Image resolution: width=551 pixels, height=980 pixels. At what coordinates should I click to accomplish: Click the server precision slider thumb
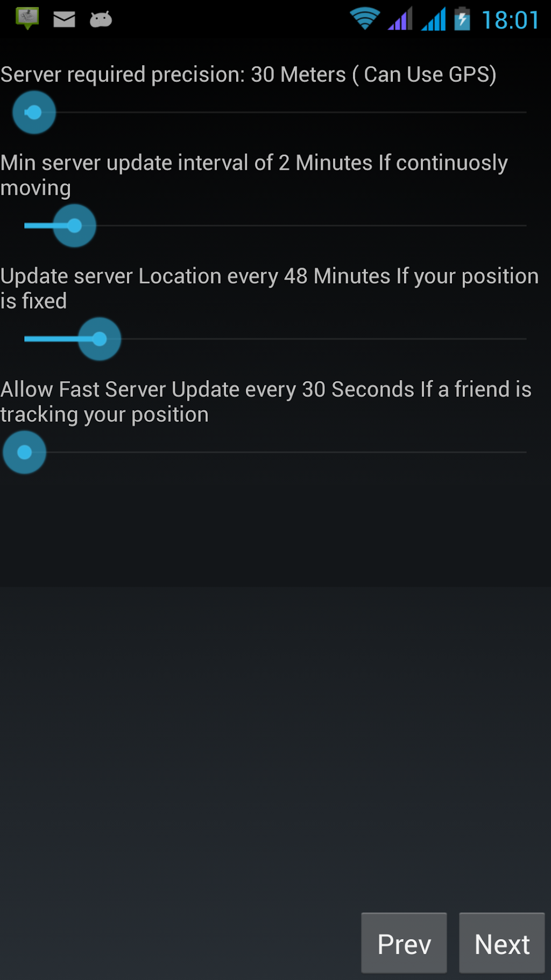(34, 113)
